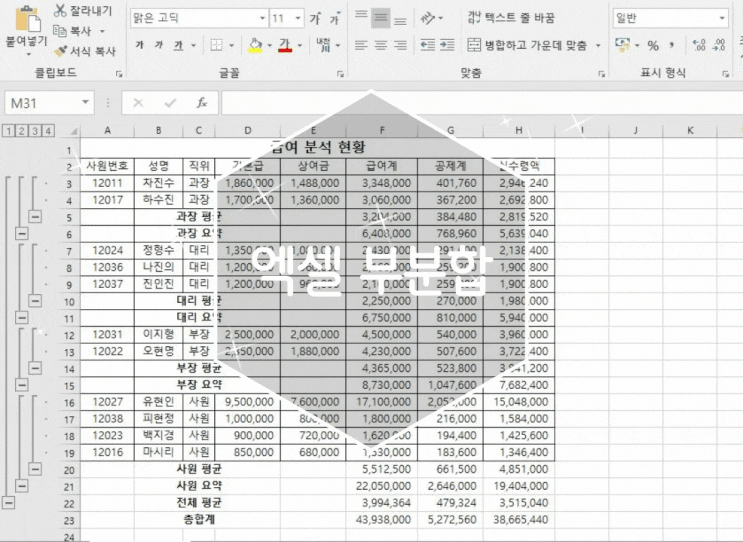Collapse the 과장 요약 group at row 6
Viewport: 743px width, 542px height.
pyautogui.click(x=22, y=233)
